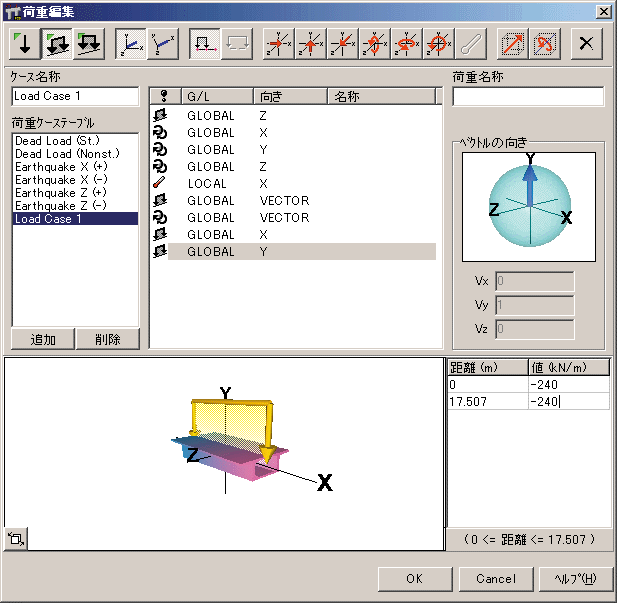The width and height of the screenshot is (617, 603).
Task: Click the load icon of GLOBAL Z row
Action: (x=160, y=115)
